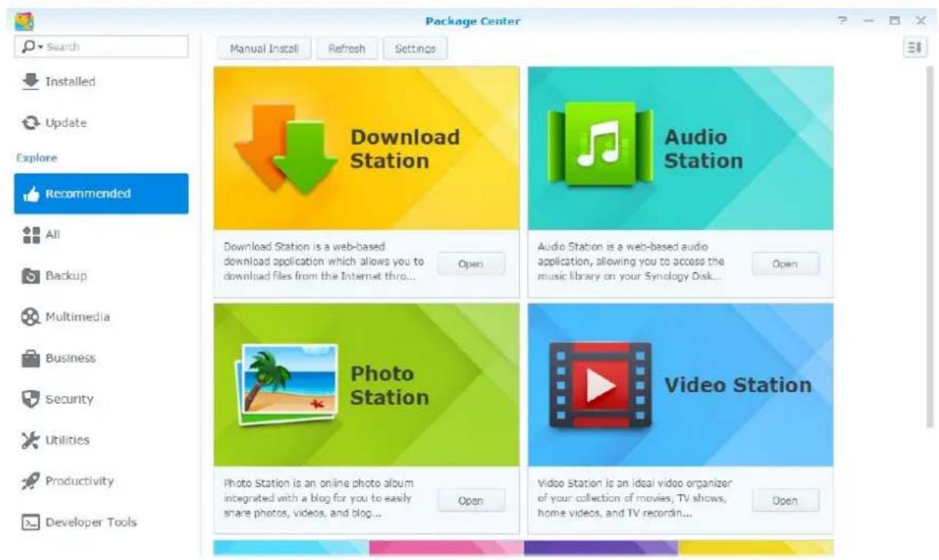Browse the Developer Tools category

pyautogui.click(x=101, y=522)
